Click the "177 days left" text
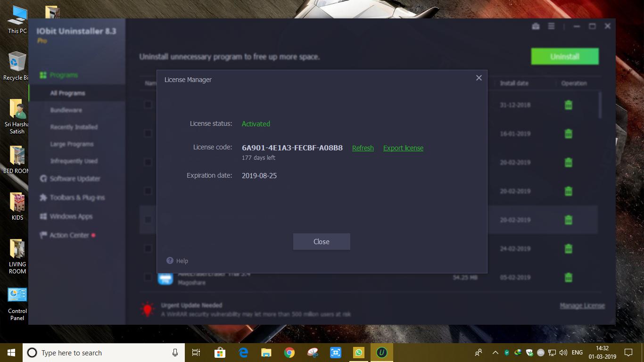The height and width of the screenshot is (362, 644). 258,157
